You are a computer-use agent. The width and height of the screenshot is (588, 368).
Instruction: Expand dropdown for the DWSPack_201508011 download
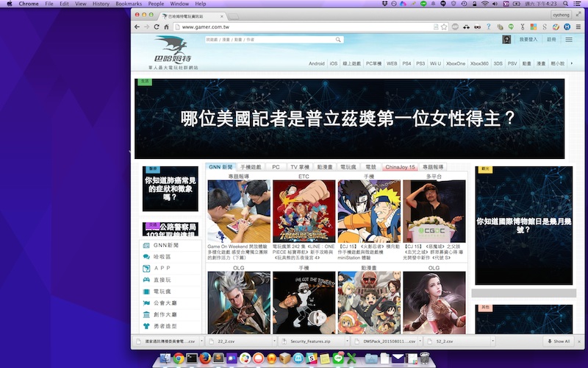point(420,342)
